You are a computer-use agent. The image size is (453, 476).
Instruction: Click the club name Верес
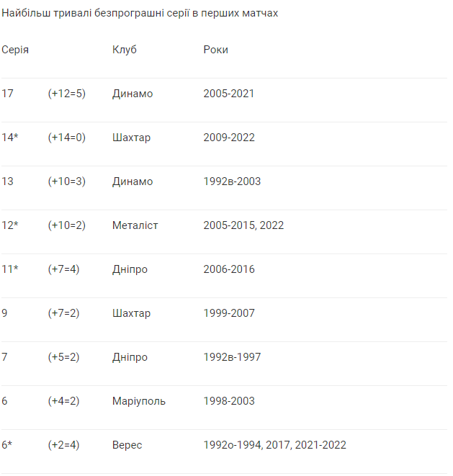point(127,445)
